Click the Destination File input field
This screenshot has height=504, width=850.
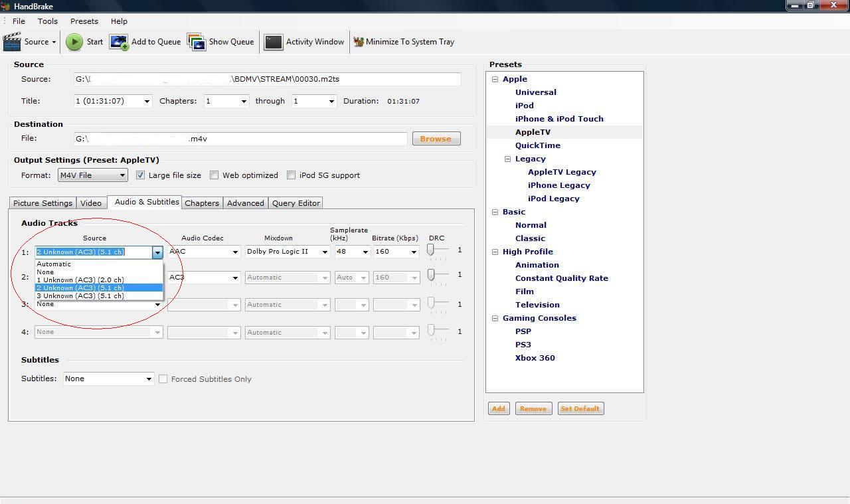click(x=240, y=139)
